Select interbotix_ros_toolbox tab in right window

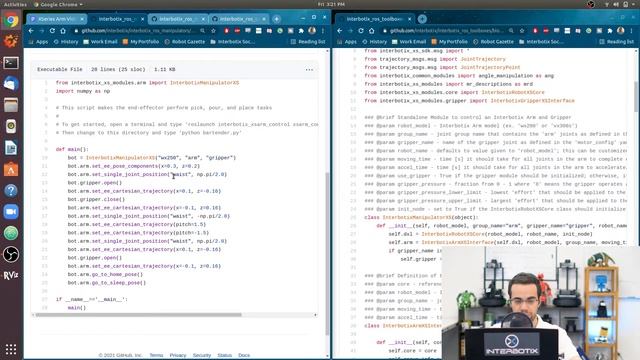tap(374, 19)
